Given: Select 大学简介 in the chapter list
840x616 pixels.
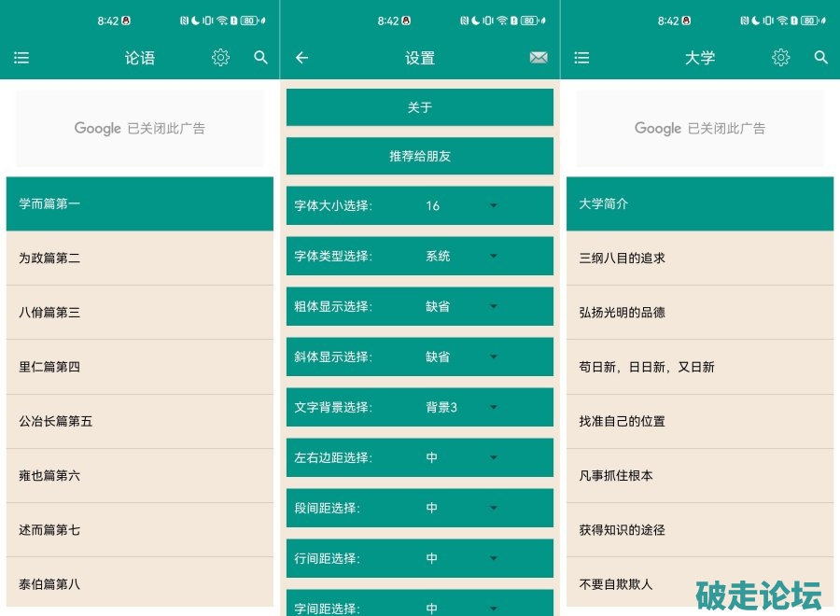Looking at the screenshot, I should (700, 203).
